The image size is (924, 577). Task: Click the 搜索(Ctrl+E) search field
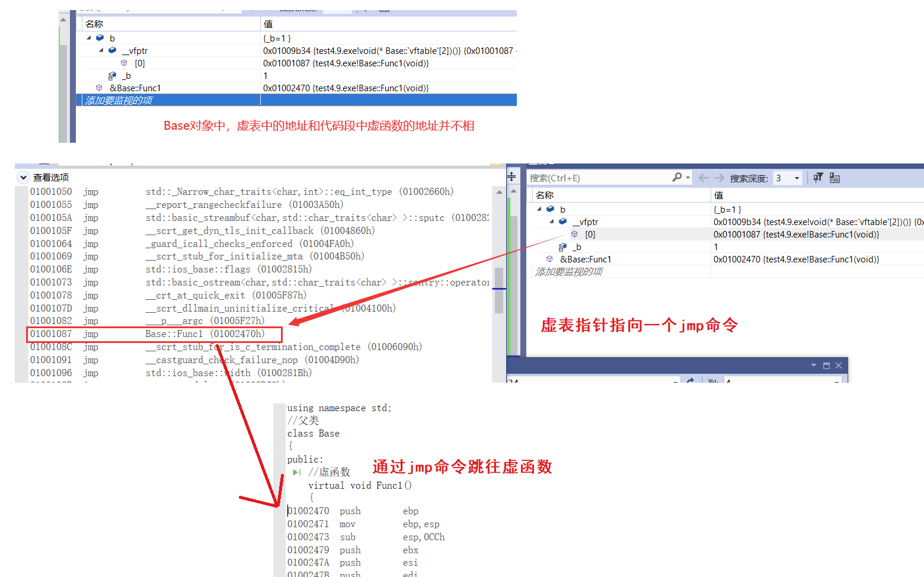coord(599,178)
